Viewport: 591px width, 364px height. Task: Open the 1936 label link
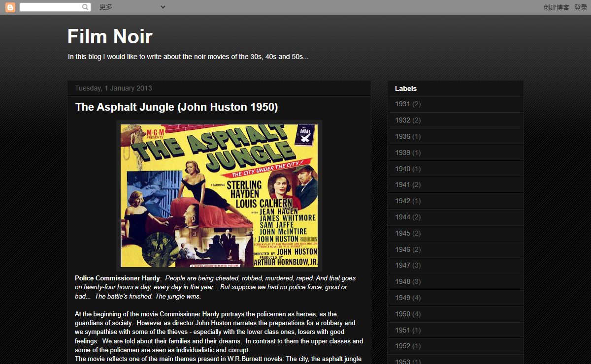click(x=402, y=136)
